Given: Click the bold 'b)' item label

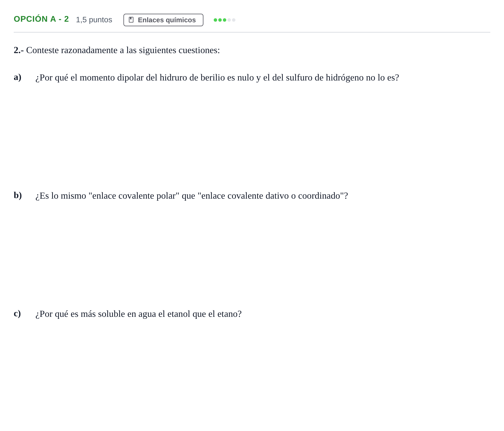Looking at the screenshot, I should coord(18,195).
